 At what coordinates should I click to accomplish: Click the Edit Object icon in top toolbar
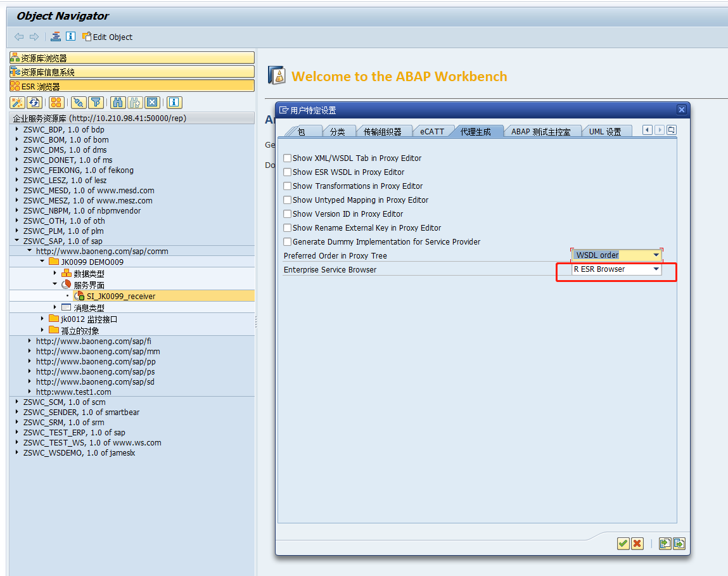[x=86, y=37]
